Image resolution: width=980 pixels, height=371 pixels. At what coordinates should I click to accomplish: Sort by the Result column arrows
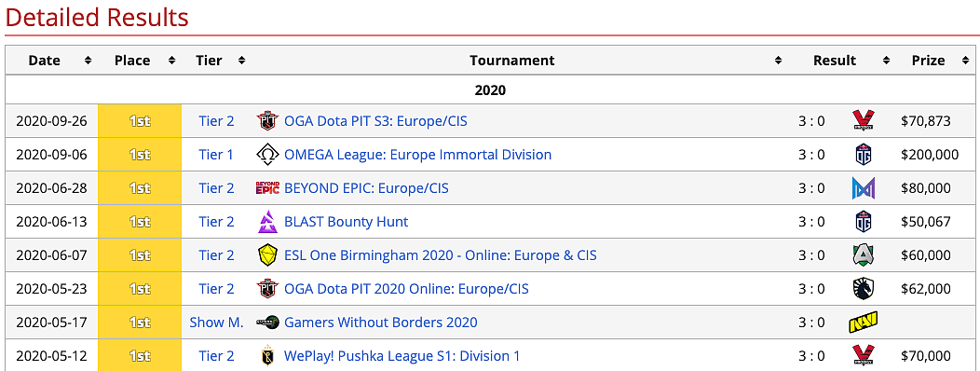tap(886, 61)
